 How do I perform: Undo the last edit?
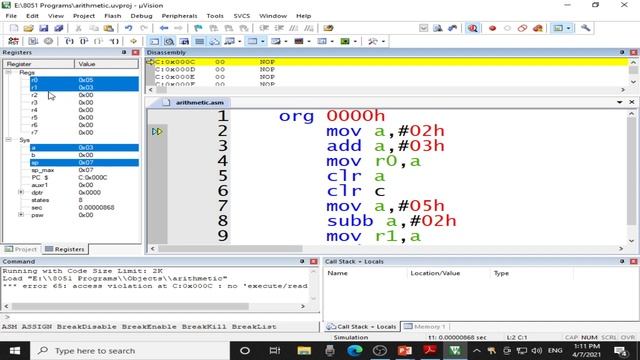click(x=129, y=28)
